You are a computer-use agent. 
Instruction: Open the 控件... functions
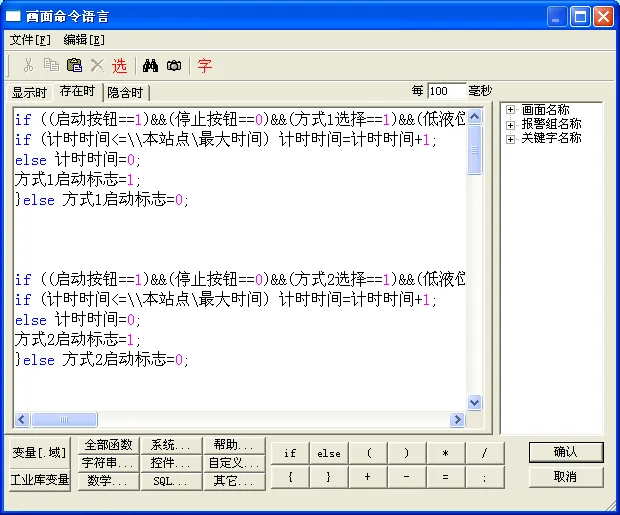point(171,463)
